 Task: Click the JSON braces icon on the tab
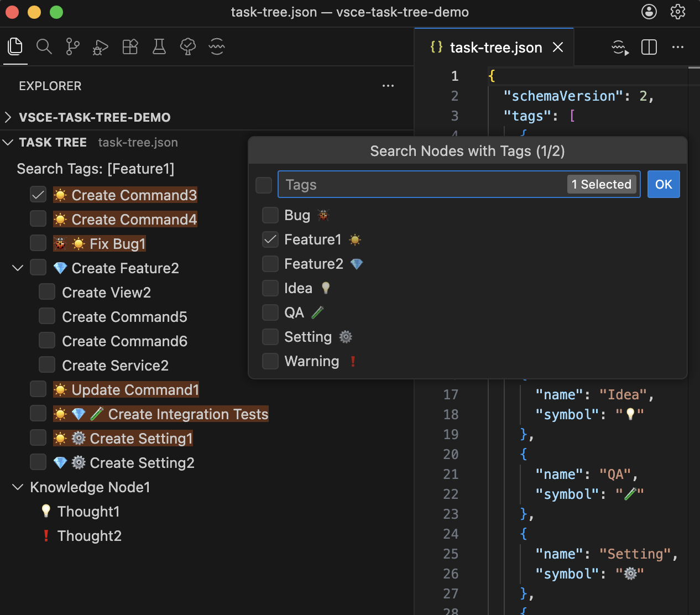pos(436,47)
